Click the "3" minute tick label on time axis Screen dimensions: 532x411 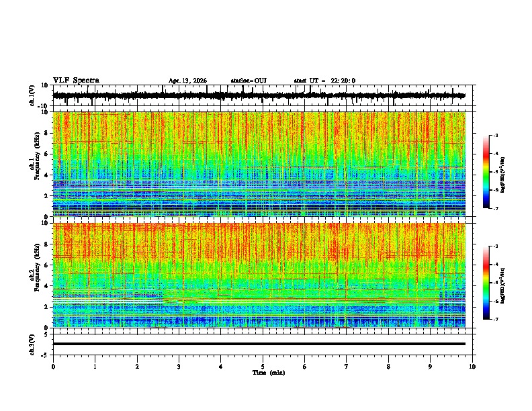(179, 367)
